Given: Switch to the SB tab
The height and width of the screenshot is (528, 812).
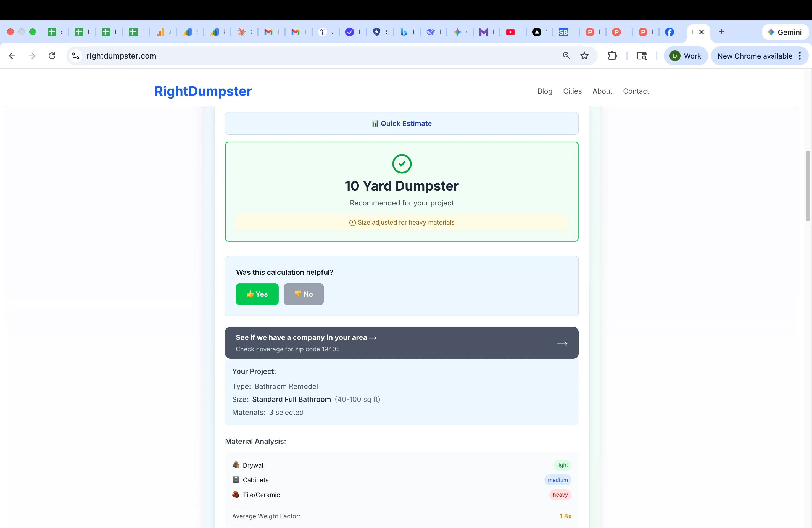Looking at the screenshot, I should [x=563, y=32].
